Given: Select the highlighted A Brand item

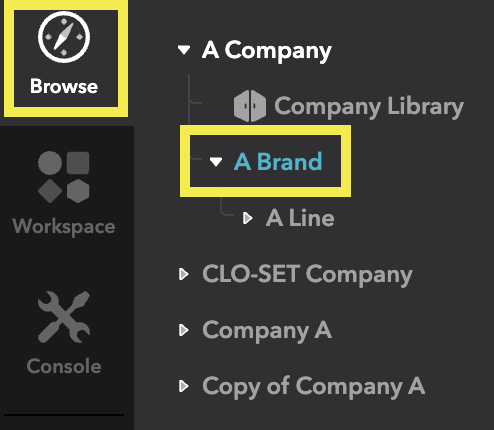Looking at the screenshot, I should tap(278, 162).
